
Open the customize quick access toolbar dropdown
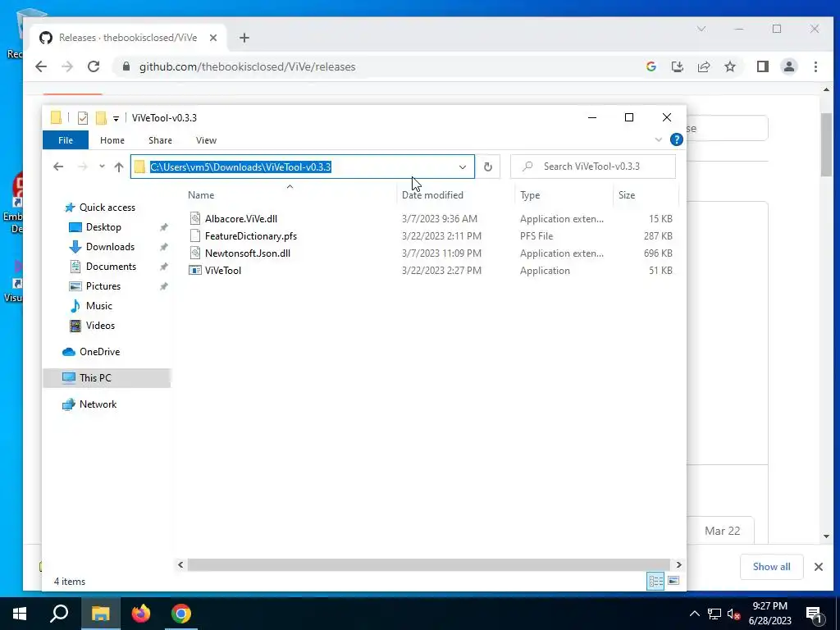[x=116, y=118]
